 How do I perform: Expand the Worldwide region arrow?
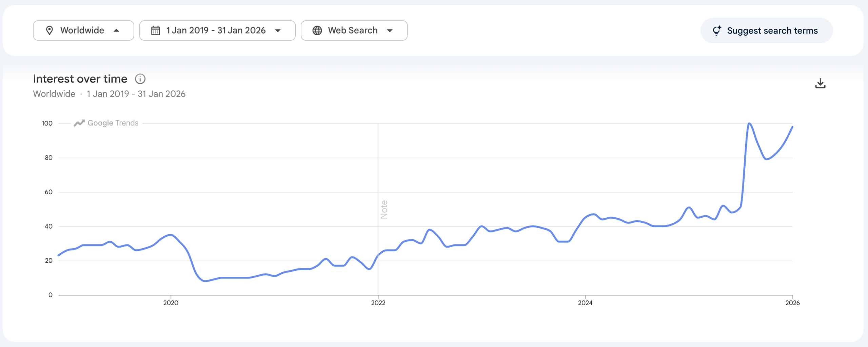(116, 31)
